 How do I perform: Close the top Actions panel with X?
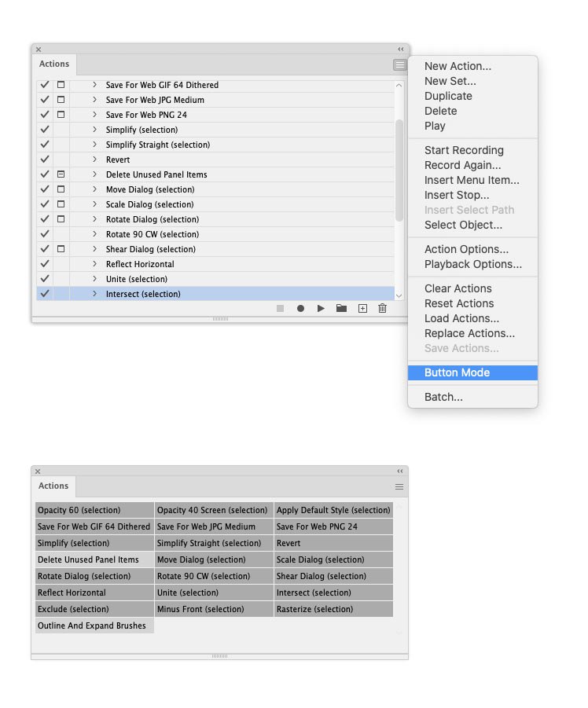(x=39, y=50)
